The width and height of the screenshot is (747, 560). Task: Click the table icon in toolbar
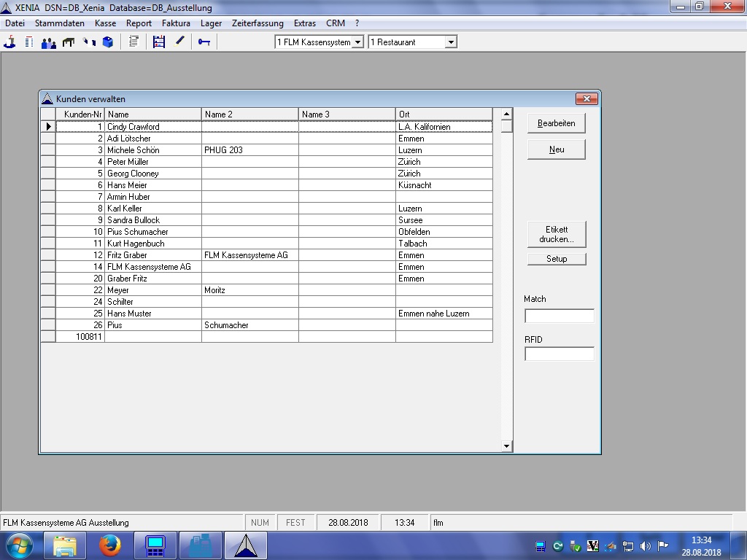coord(69,42)
